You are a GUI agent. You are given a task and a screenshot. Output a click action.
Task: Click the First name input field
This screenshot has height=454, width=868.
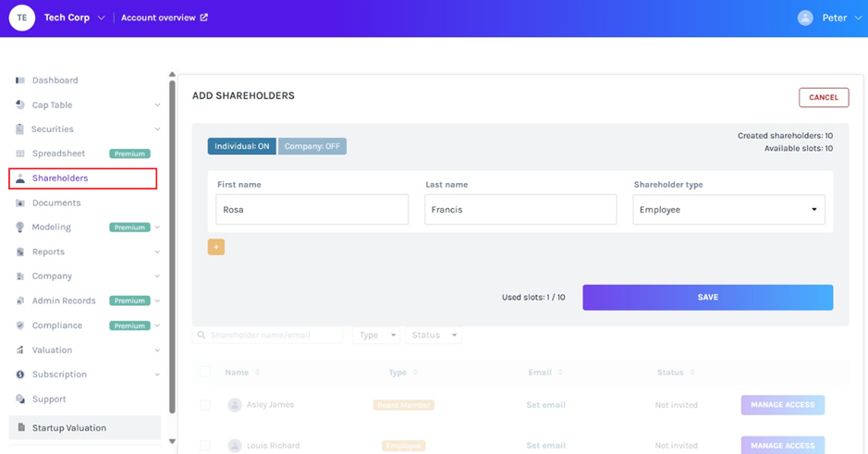pyautogui.click(x=312, y=210)
